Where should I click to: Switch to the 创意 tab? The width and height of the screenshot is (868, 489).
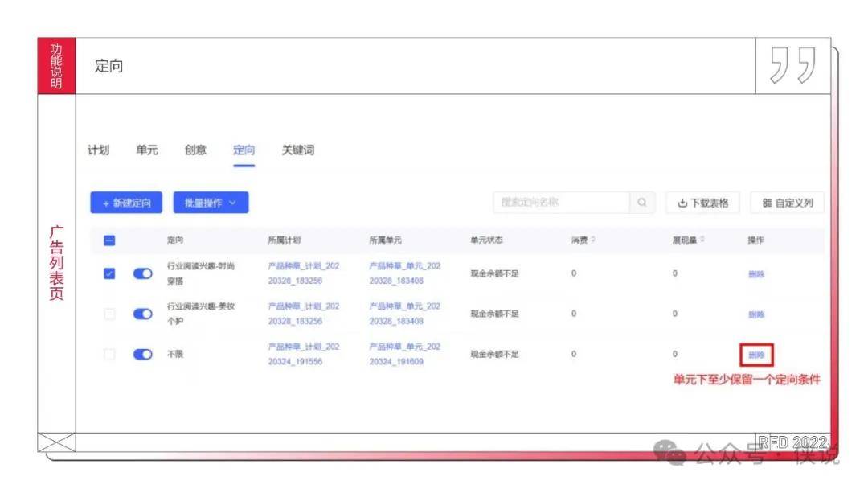point(195,150)
